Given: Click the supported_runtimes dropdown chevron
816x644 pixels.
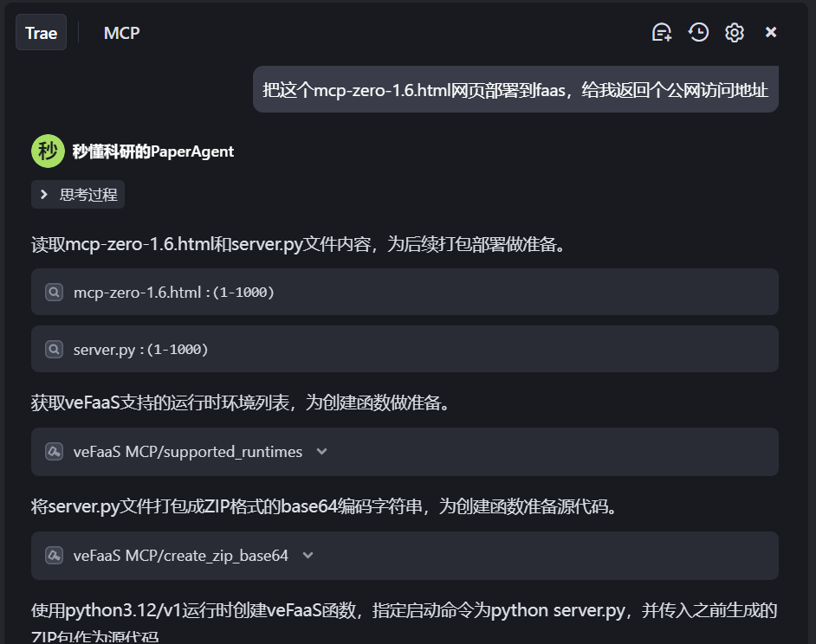Looking at the screenshot, I should pyautogui.click(x=321, y=452).
